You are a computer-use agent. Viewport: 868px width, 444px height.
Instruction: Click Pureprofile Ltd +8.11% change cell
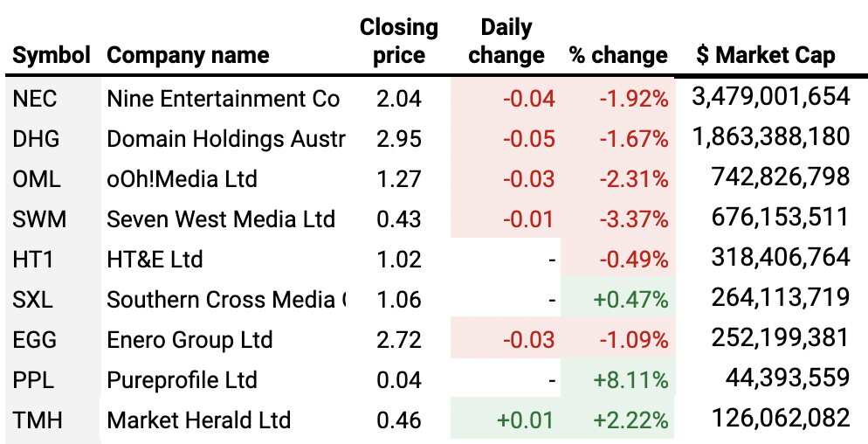(630, 380)
